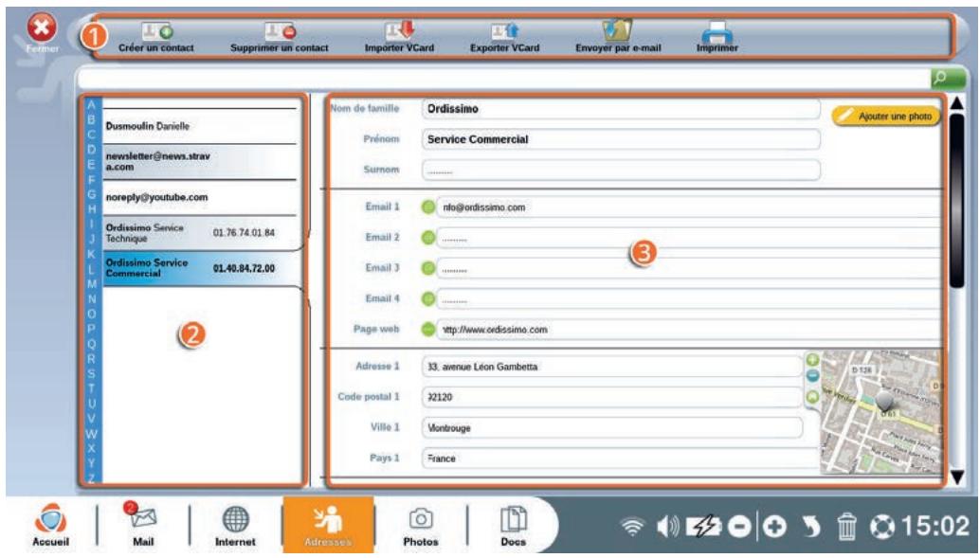Screen dimensions: 980x558
Task: Click the third green map icon under minus
Action: click(812, 397)
